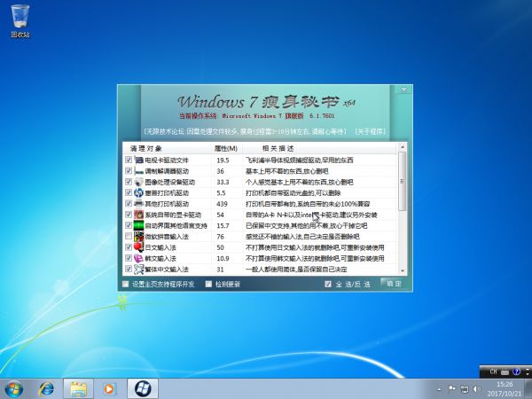
Task: Select the Windows 7 瘦身秘书 taskbar button
Action: click(x=143, y=389)
